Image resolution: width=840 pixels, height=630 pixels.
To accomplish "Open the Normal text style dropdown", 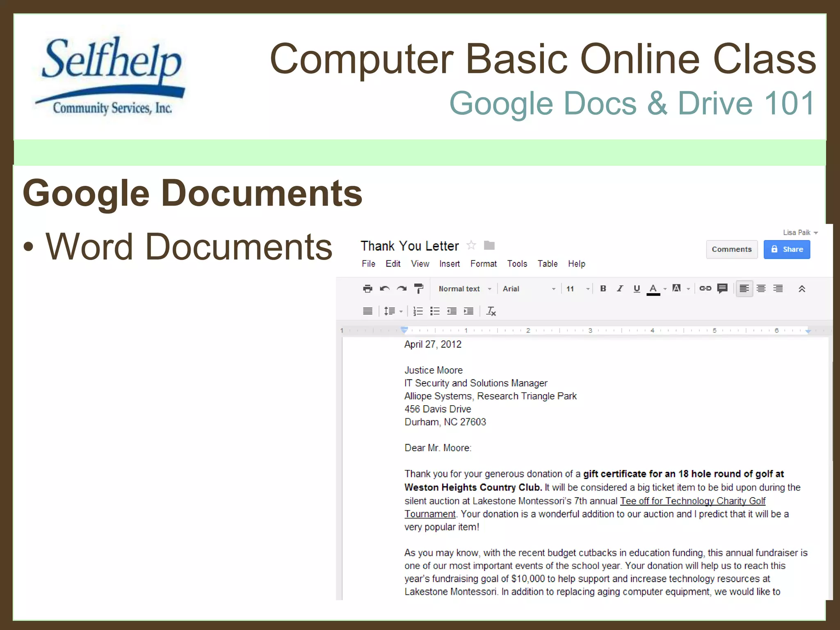I will (x=464, y=289).
